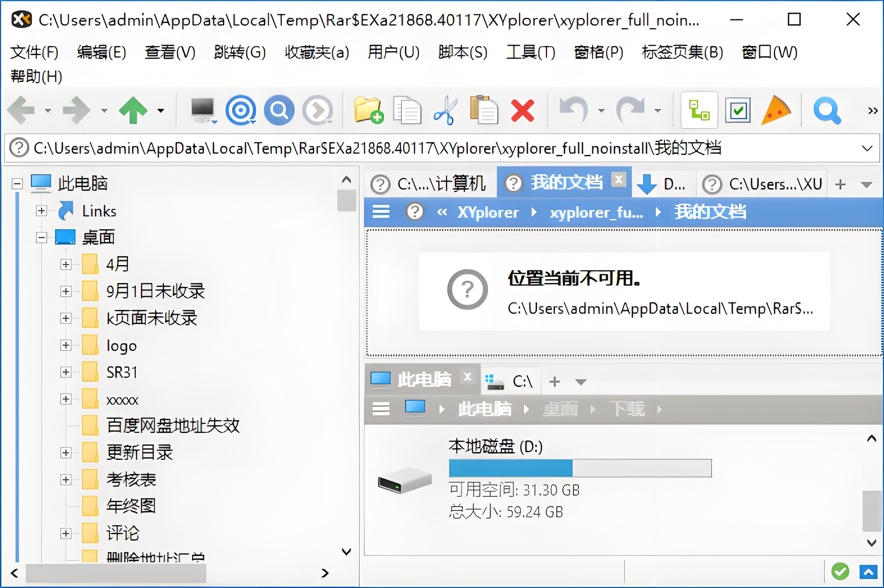Open the address bar dropdown arrow
Screen dimensions: 884x588
[x=867, y=148]
